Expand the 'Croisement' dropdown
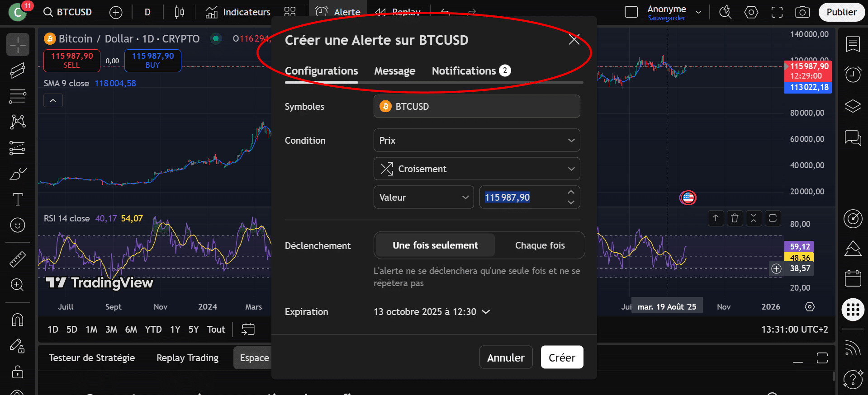Screen dimensions: 868x395 476,169
